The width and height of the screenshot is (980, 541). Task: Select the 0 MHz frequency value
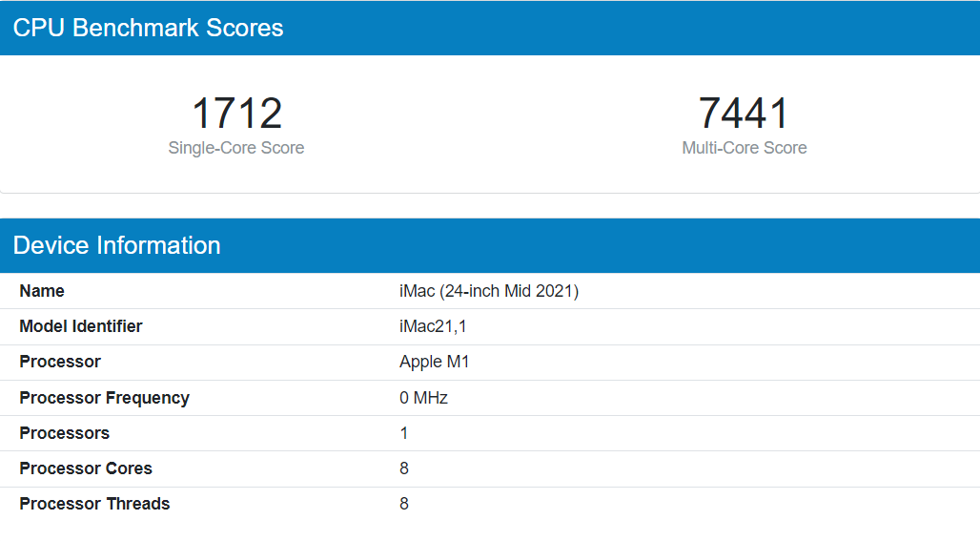pyautogui.click(x=424, y=398)
